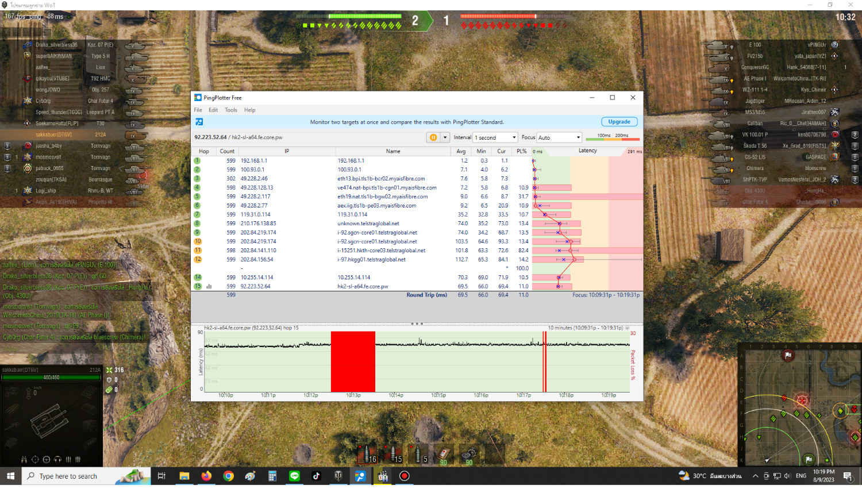Open the Interval dropdown showing 1 second

(x=495, y=137)
